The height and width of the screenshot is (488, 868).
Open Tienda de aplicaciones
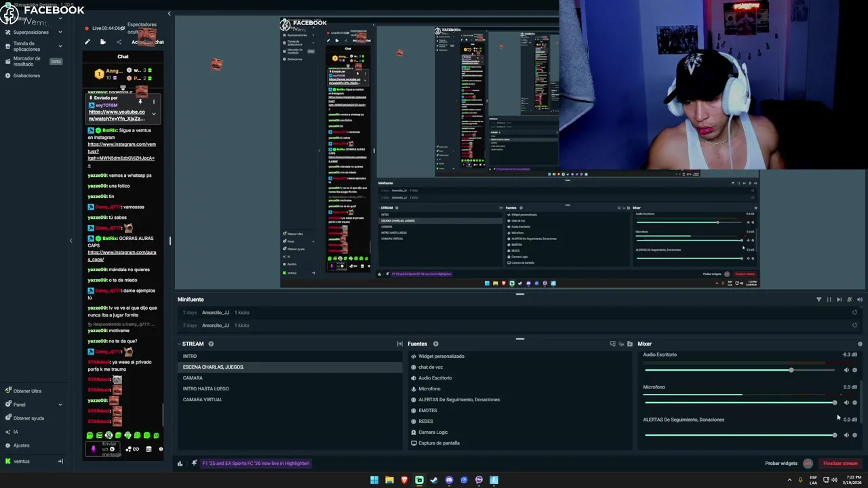pos(26,46)
